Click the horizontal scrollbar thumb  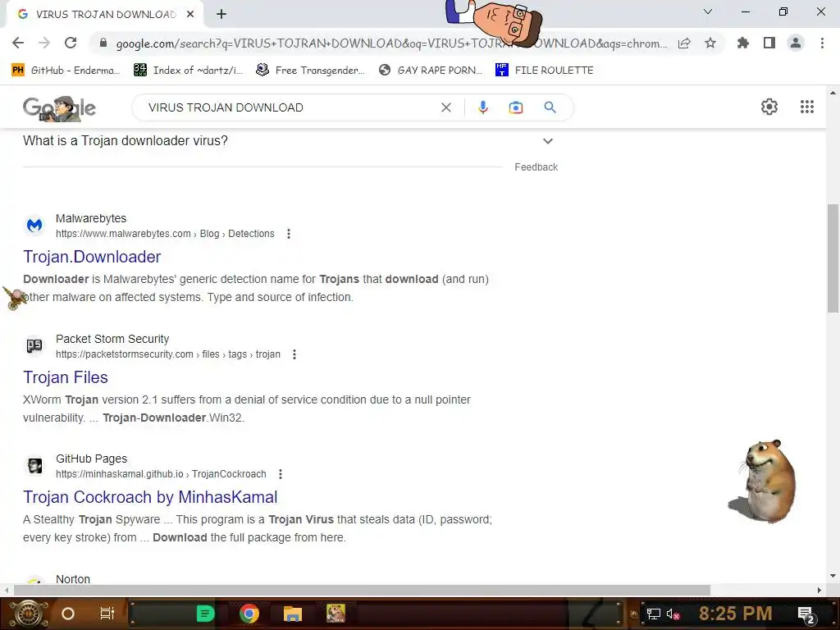362,590
